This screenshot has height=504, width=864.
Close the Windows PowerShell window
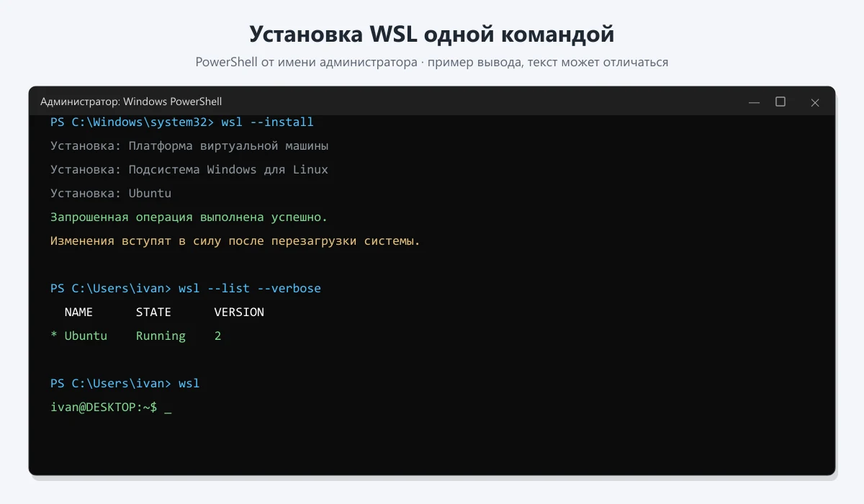pyautogui.click(x=815, y=102)
